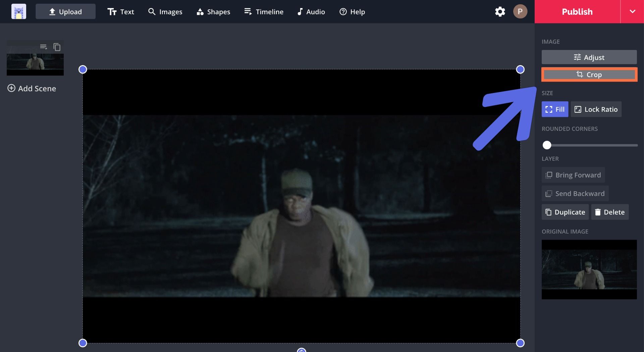The image size is (644, 352).
Task: Open the Shapes menu
Action: [x=213, y=12]
